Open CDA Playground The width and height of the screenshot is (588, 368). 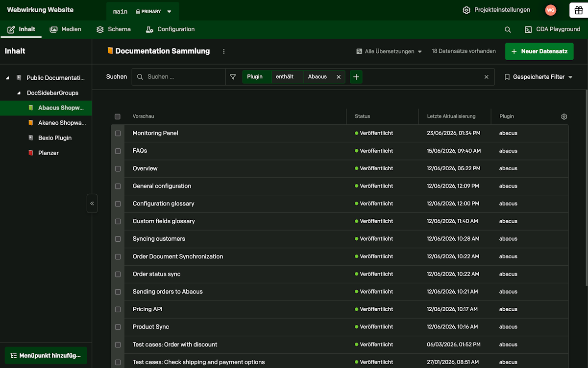coord(552,29)
